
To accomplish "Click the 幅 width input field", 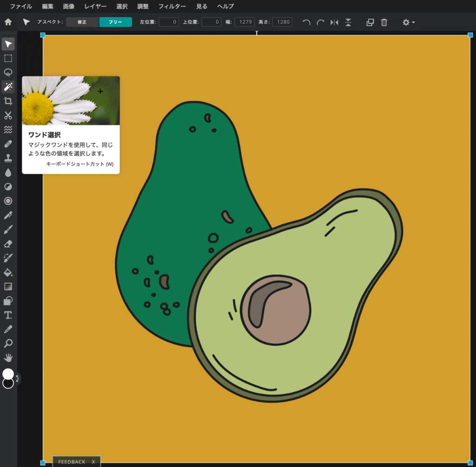I will (x=245, y=21).
